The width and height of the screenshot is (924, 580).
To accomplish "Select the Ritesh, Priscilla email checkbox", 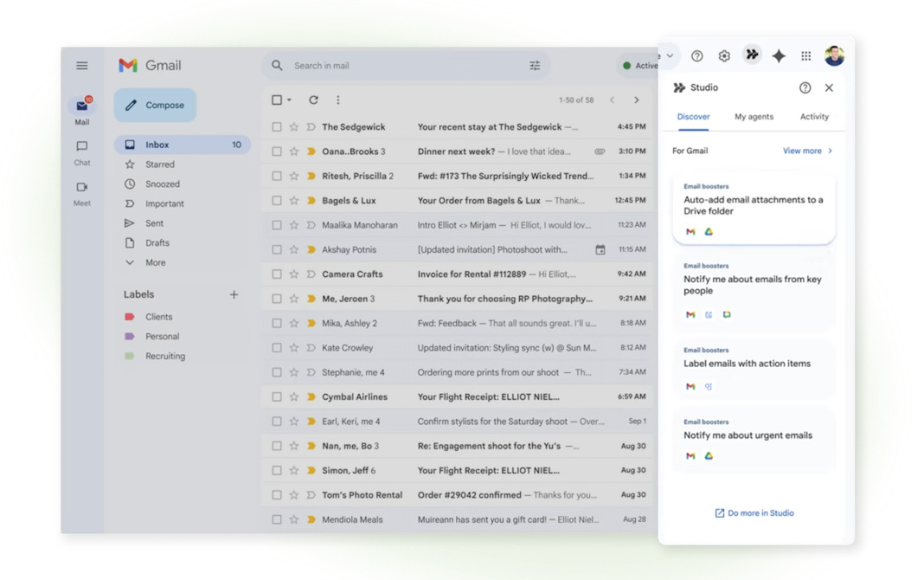I will pyautogui.click(x=276, y=176).
